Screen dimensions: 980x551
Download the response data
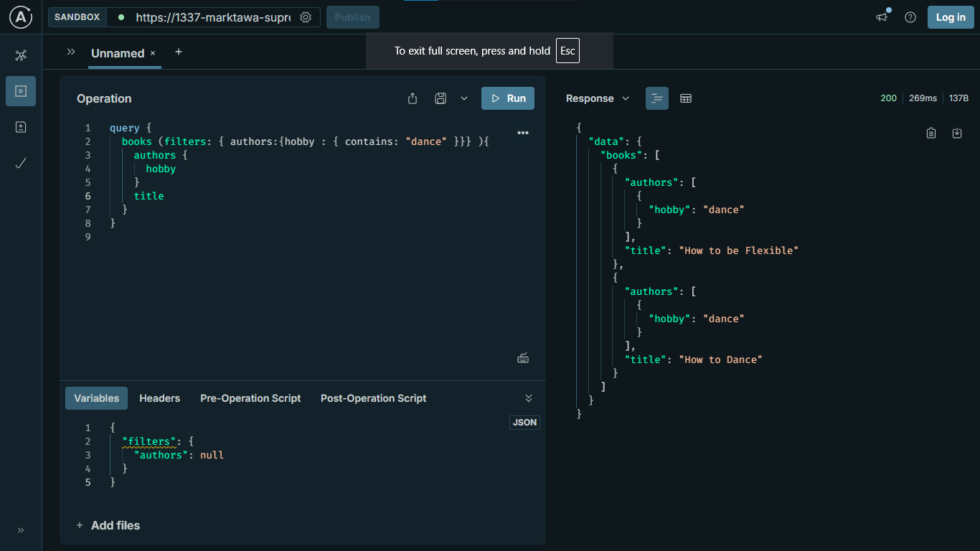[x=956, y=133]
